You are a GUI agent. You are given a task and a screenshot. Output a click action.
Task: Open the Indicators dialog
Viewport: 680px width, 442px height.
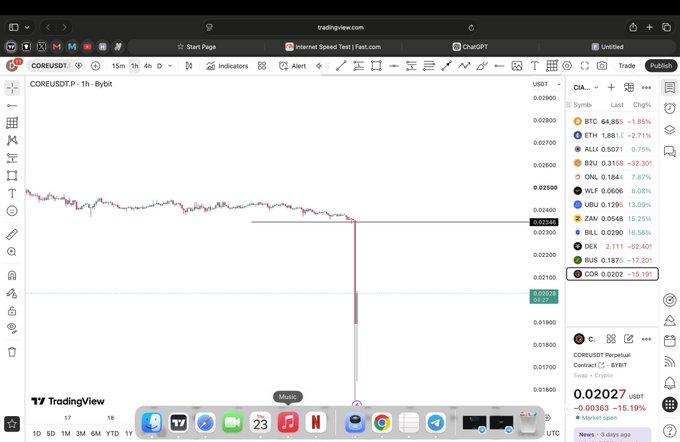227,66
